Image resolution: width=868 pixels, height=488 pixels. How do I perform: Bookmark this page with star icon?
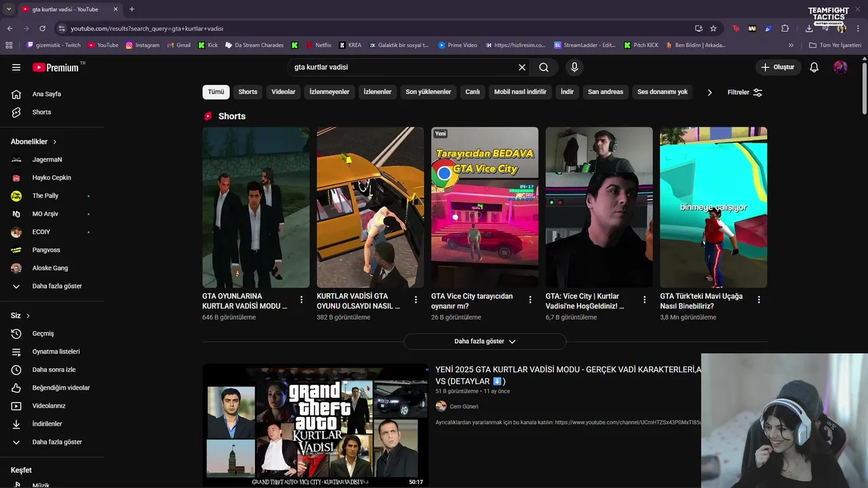coord(713,28)
